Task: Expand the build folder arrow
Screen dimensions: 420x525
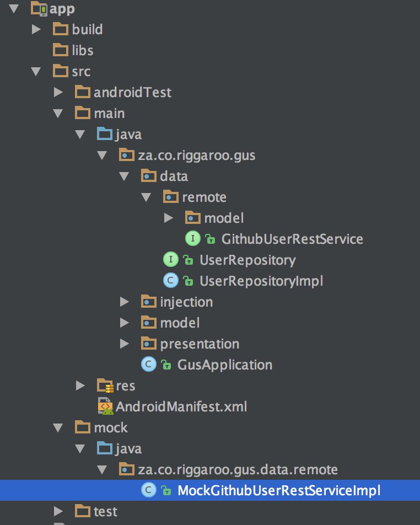Action: tap(36, 29)
